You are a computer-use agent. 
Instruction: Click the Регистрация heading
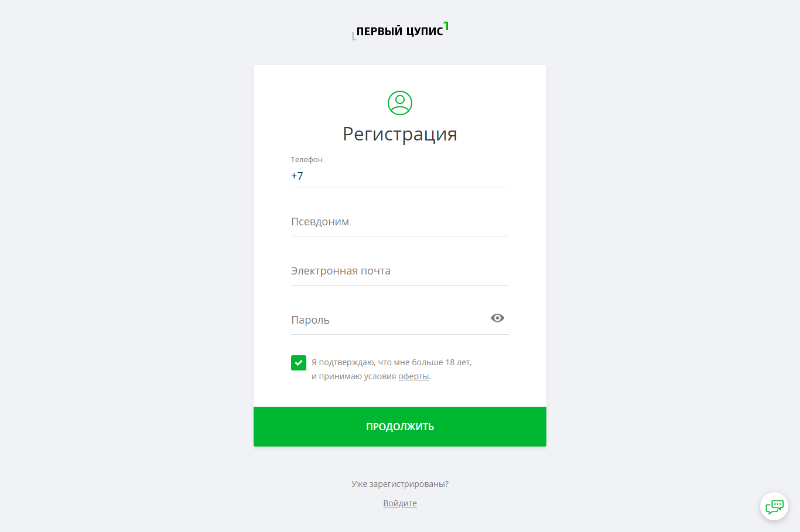pyautogui.click(x=400, y=134)
